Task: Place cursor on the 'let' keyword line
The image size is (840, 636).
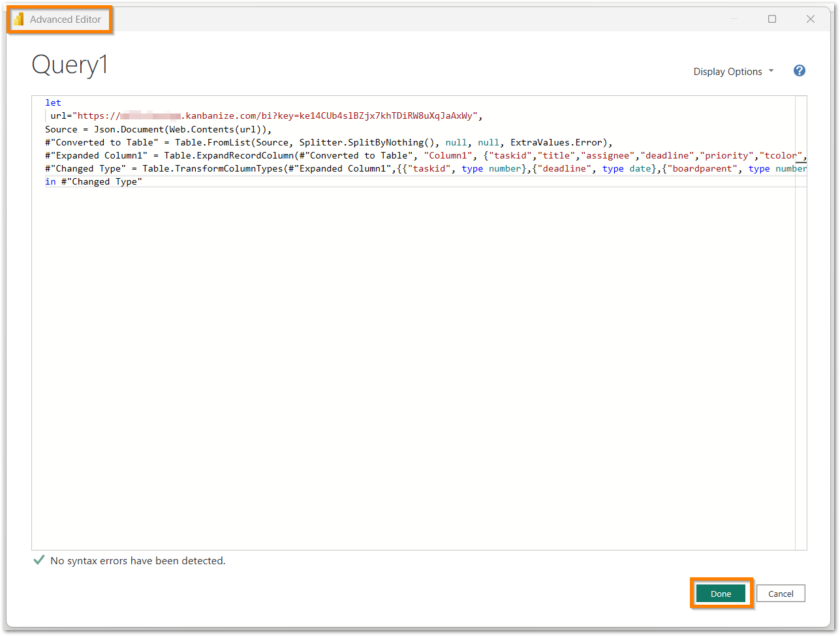Action: click(x=53, y=102)
